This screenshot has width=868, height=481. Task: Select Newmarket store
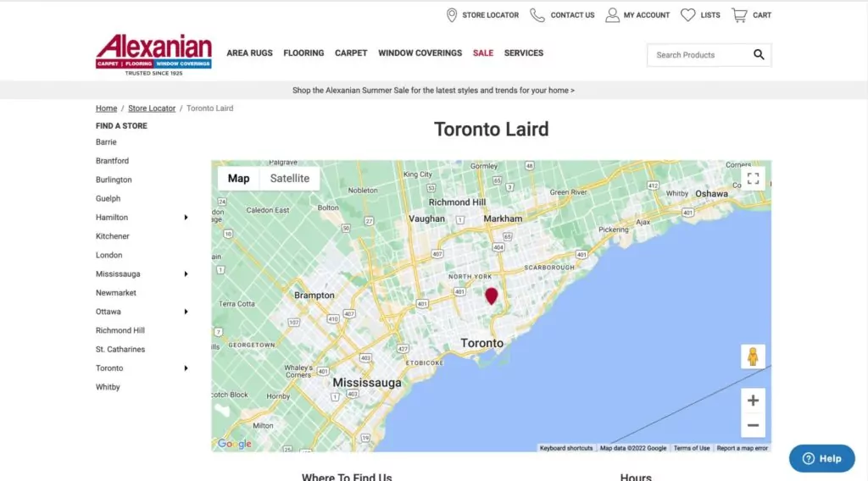(x=115, y=292)
